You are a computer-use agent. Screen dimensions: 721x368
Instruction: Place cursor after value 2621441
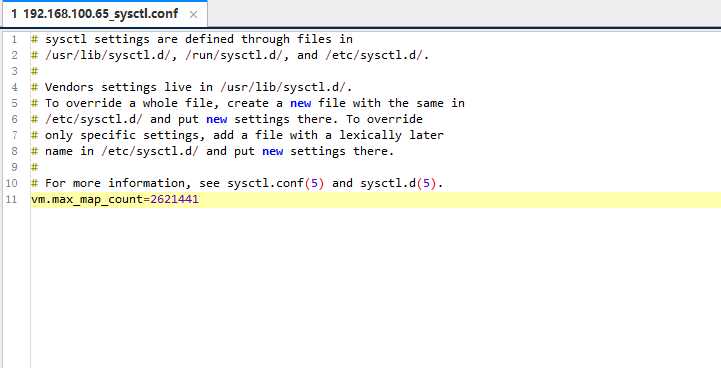click(x=199, y=199)
